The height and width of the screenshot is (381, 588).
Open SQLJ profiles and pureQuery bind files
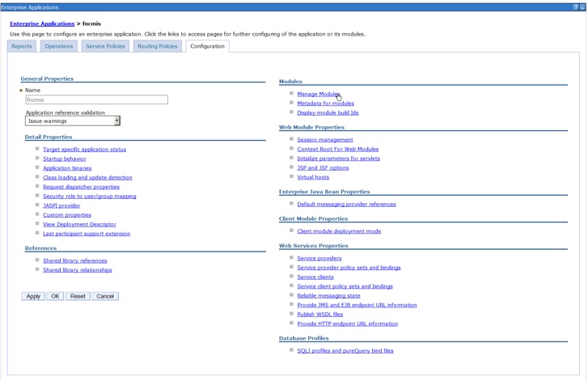(x=345, y=351)
